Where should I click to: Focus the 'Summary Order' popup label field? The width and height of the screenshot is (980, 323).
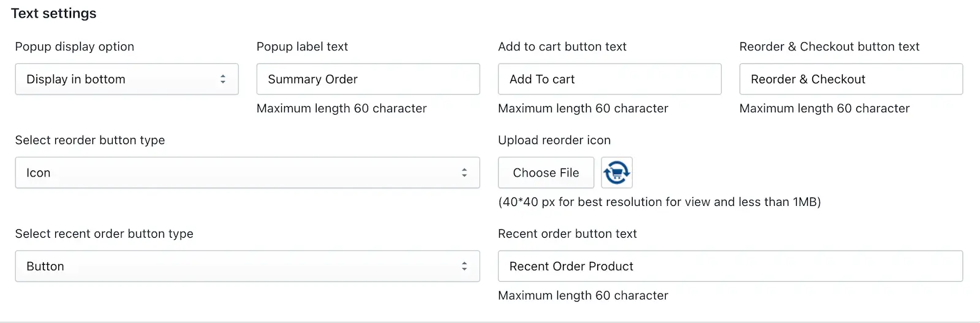[x=368, y=79]
